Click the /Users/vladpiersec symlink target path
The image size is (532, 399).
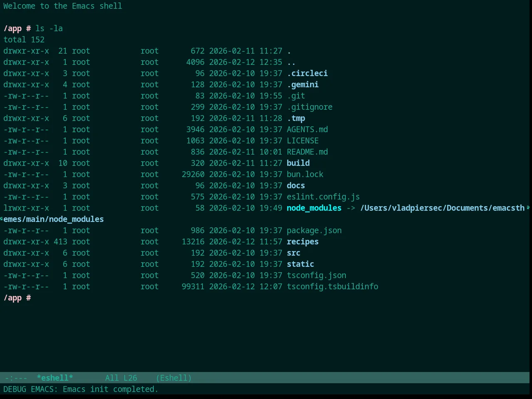point(442,208)
